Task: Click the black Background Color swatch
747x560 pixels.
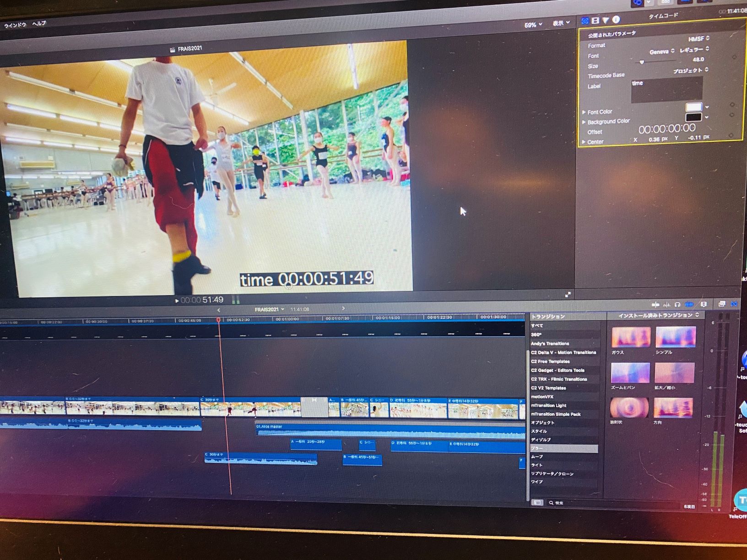Action: (x=693, y=117)
